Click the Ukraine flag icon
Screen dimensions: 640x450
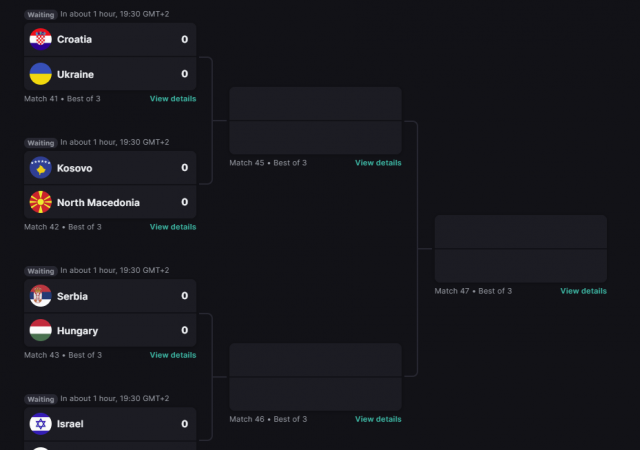[x=40, y=74]
